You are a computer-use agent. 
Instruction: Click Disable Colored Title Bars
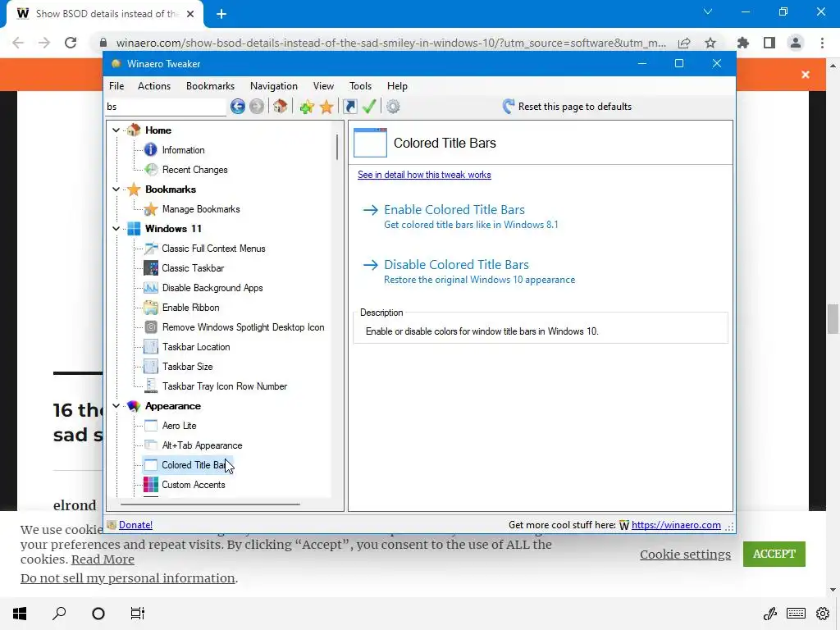coord(456,265)
